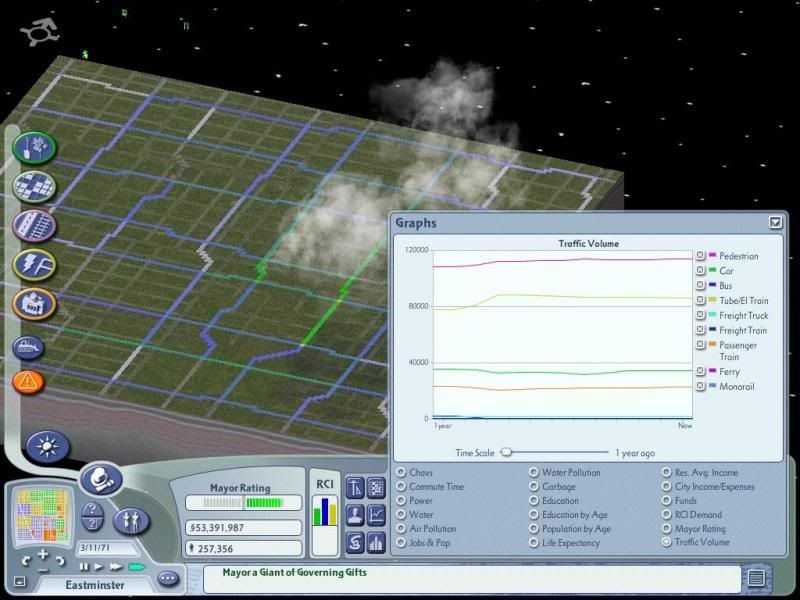Select the Garbage graph
Screen dimensions: 800x600
coord(534,487)
